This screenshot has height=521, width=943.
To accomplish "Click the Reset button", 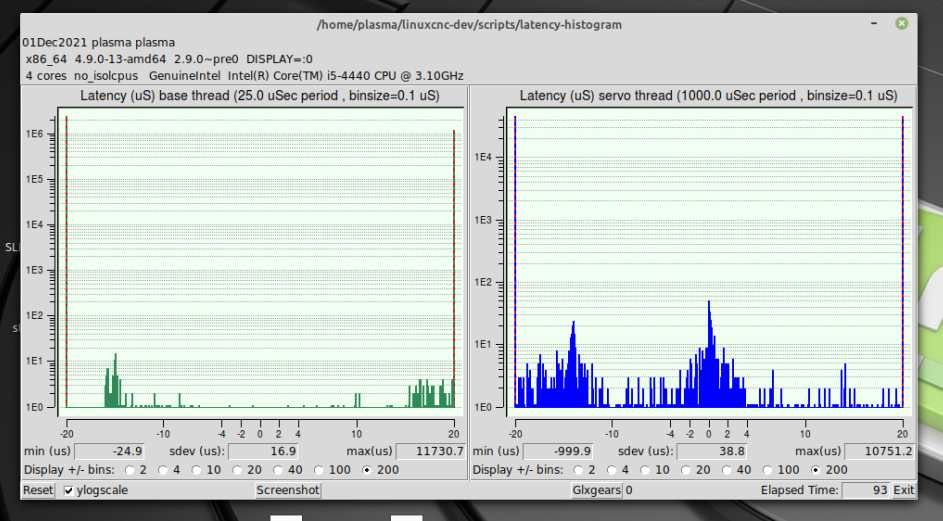I will click(x=38, y=490).
